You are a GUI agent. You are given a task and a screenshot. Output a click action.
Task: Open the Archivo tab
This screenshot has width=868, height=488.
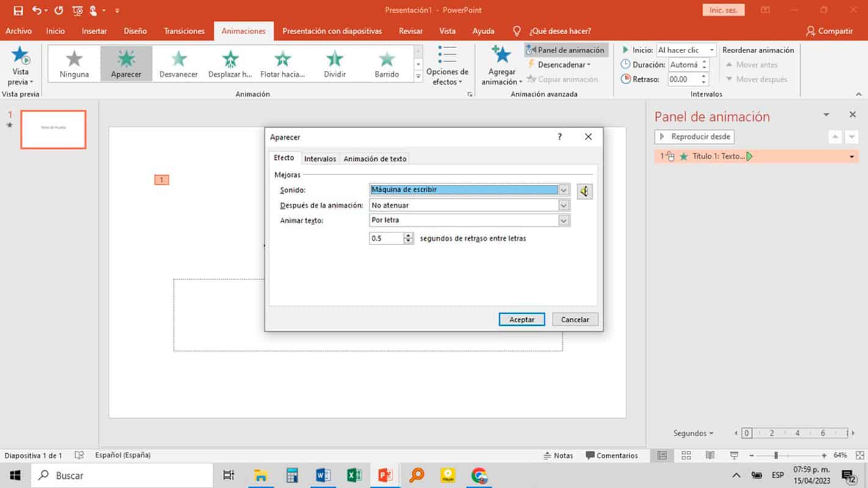(18, 31)
